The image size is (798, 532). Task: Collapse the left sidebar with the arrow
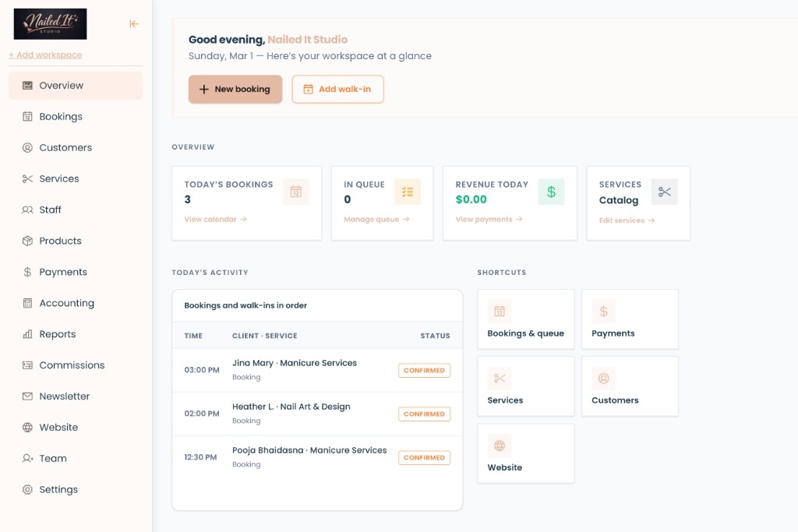pyautogui.click(x=133, y=23)
